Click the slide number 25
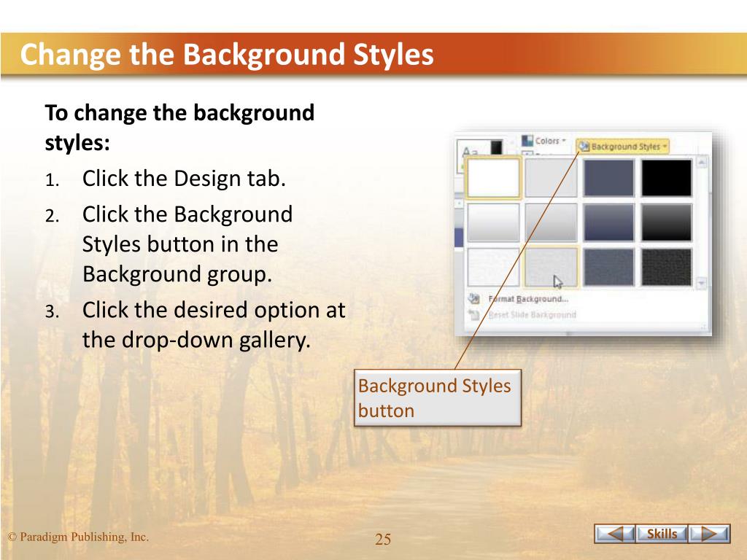 tap(383, 539)
